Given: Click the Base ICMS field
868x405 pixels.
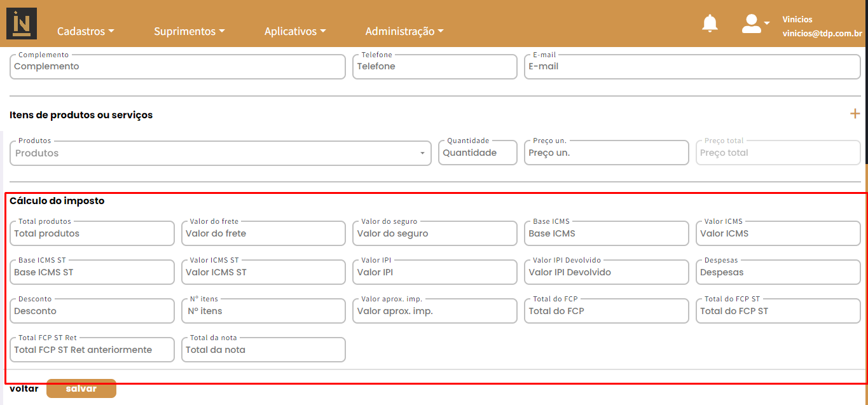Looking at the screenshot, I should click(x=607, y=233).
